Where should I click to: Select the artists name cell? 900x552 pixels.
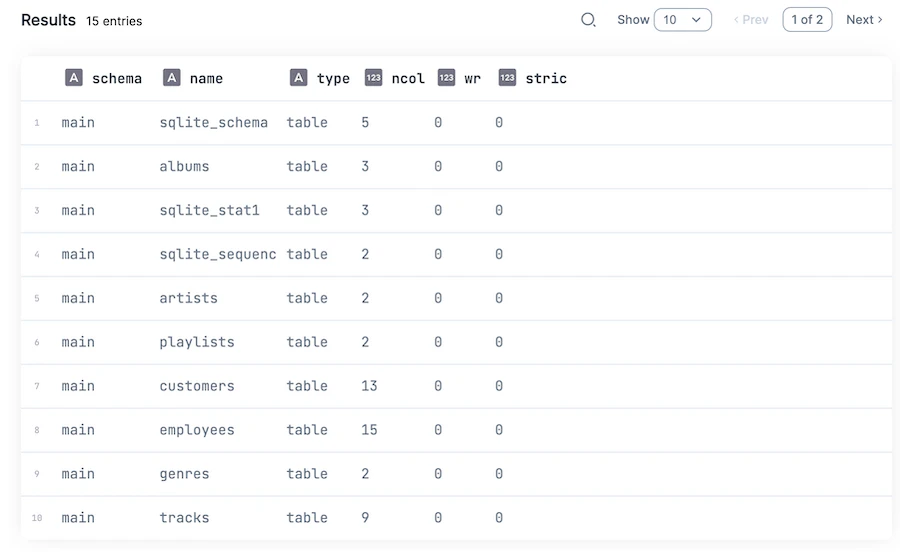pyautogui.click(x=188, y=298)
